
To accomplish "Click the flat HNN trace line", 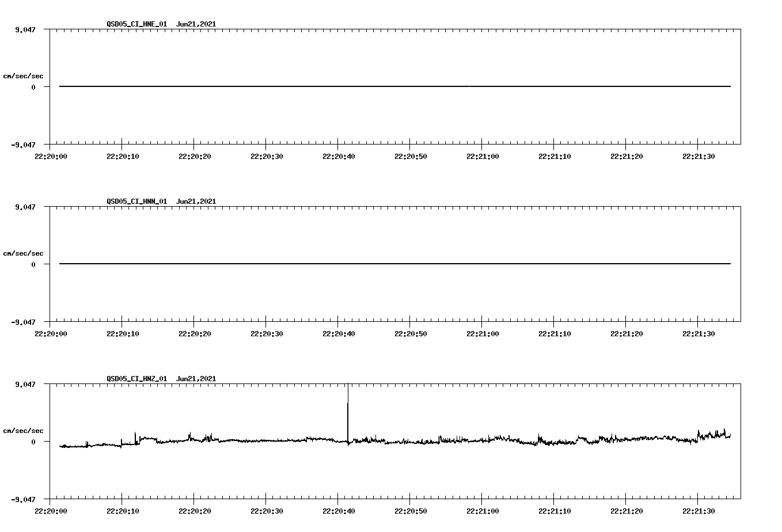I will (x=395, y=264).
